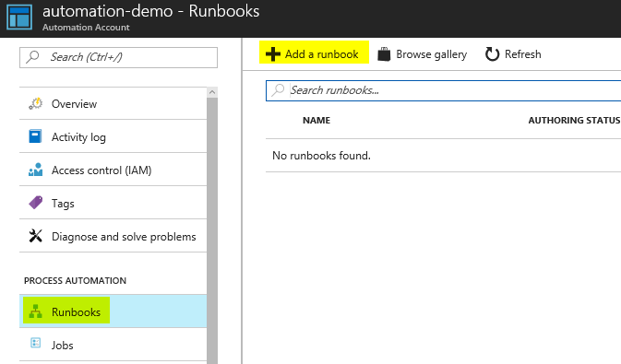
Task: Click the Browse gallery button
Action: (423, 54)
